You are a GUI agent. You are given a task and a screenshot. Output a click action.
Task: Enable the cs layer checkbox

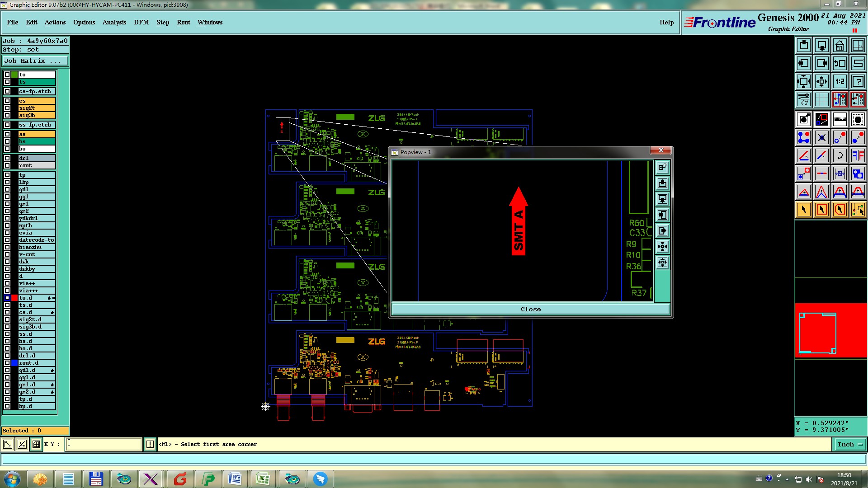7,101
